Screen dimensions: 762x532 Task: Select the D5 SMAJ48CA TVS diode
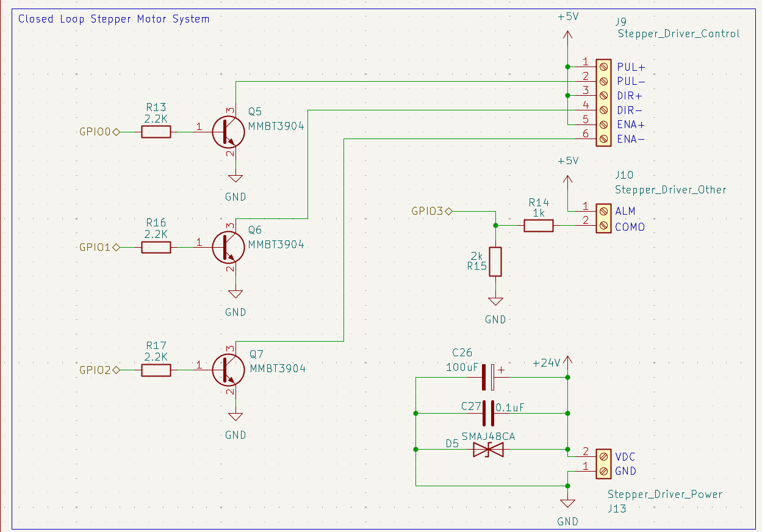(488, 450)
